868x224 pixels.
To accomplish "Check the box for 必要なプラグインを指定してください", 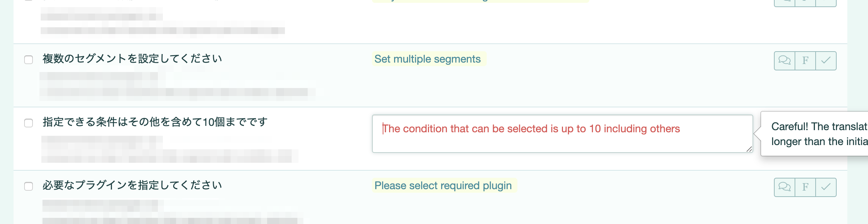I will 29,186.
